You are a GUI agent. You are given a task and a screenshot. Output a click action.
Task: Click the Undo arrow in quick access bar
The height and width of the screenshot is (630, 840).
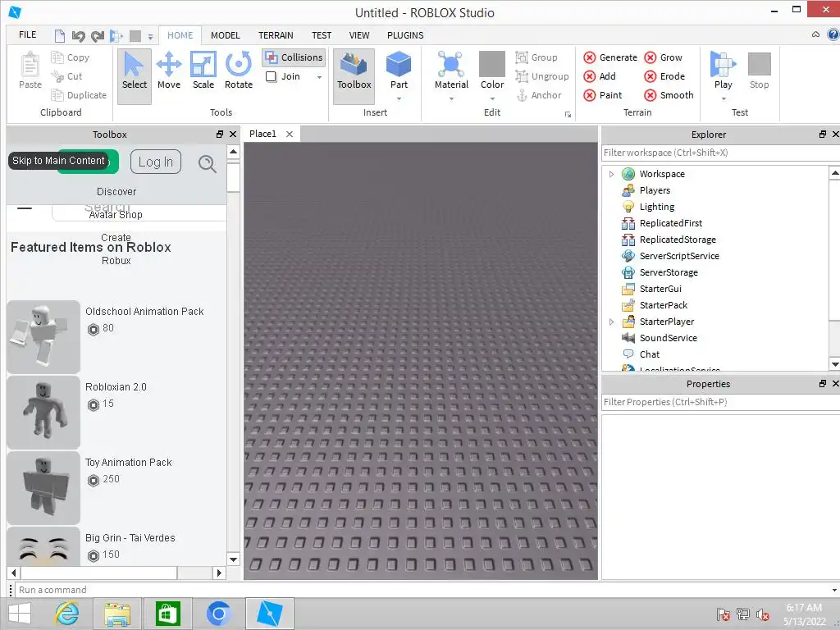[79, 36]
